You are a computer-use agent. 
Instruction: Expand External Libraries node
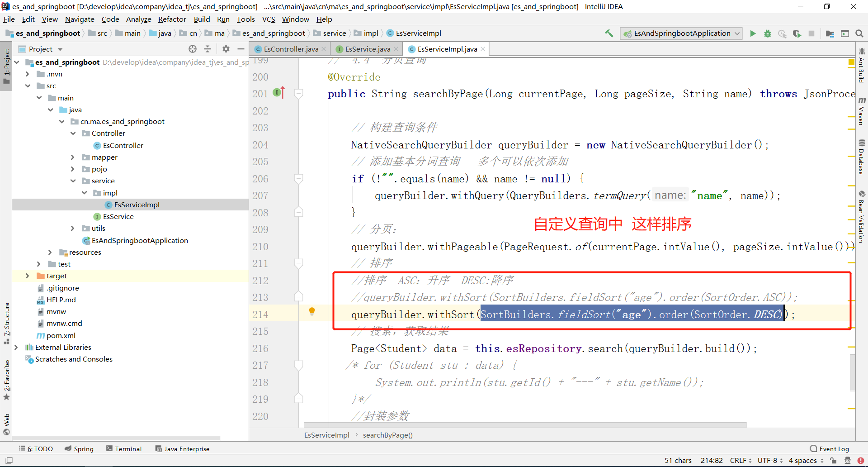pos(16,347)
